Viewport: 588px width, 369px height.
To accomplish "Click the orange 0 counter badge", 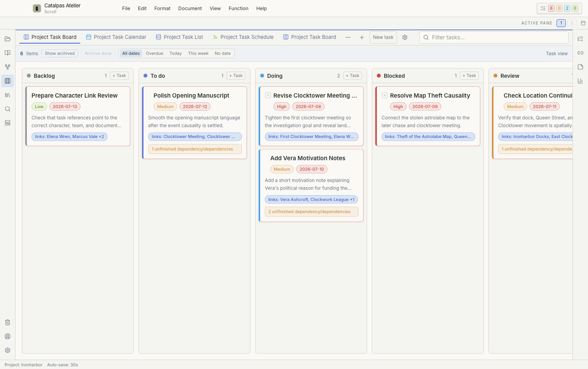I will 559,8.
